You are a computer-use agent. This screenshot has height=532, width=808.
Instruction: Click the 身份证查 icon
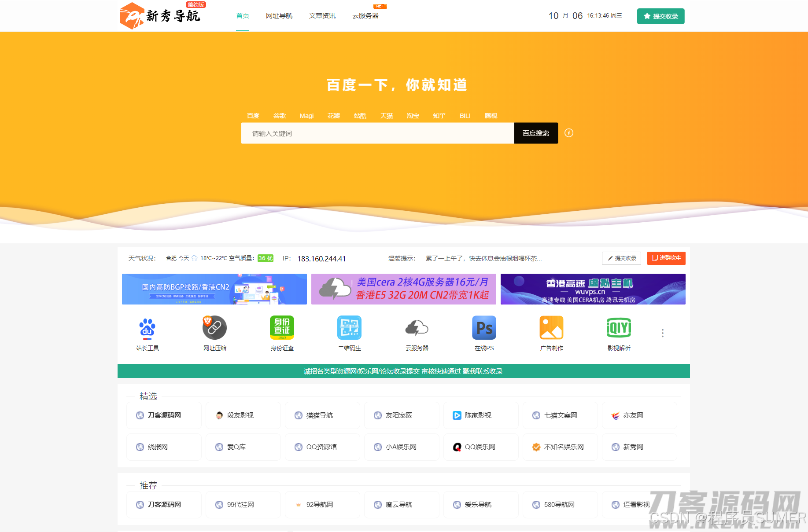pyautogui.click(x=282, y=328)
